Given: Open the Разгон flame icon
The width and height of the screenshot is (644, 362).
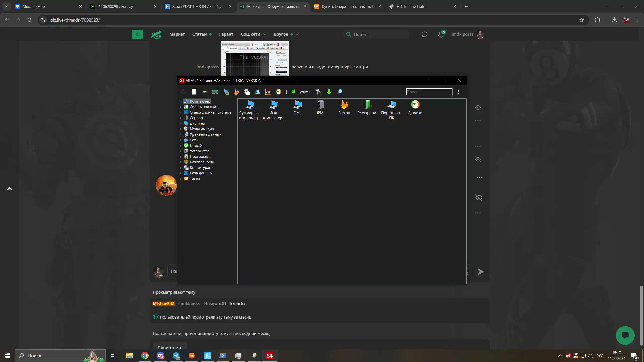Looking at the screenshot, I should point(344,107).
